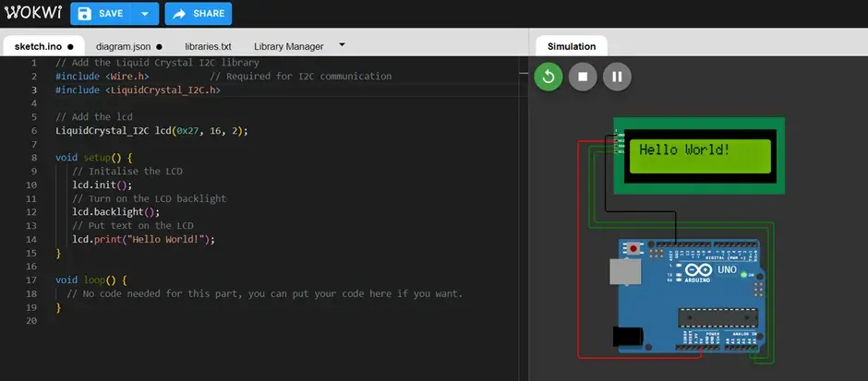
Task: Click the #include <Wire.h> line
Action: (x=102, y=77)
